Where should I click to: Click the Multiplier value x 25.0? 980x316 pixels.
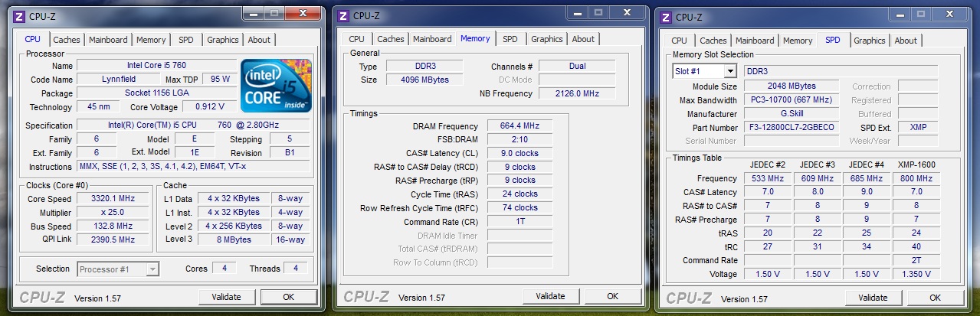click(x=113, y=212)
